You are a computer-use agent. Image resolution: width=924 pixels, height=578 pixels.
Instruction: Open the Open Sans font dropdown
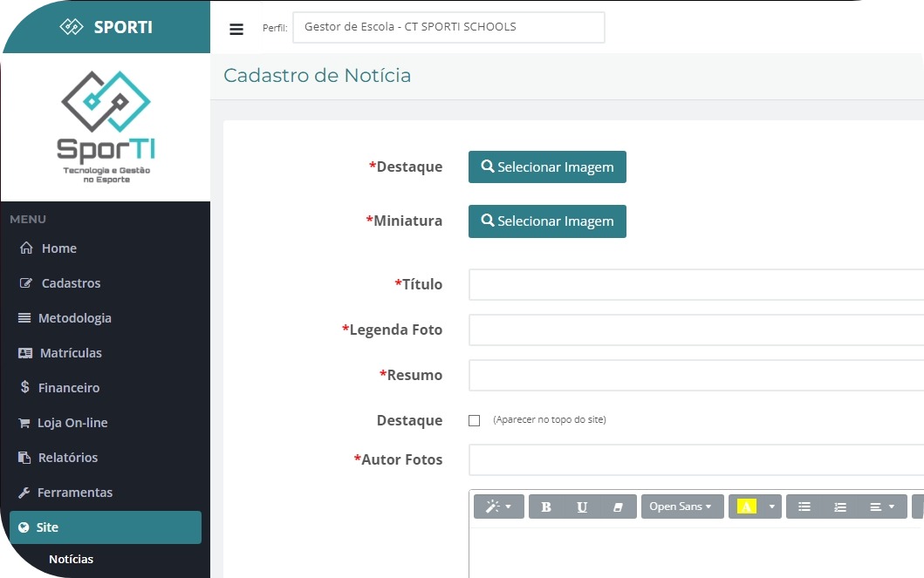tap(681, 507)
